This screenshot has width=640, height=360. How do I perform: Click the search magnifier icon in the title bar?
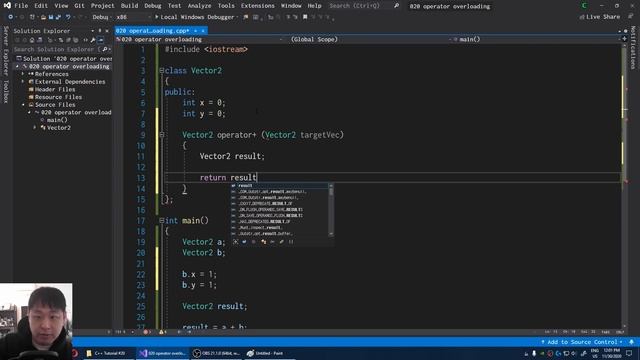click(396, 6)
